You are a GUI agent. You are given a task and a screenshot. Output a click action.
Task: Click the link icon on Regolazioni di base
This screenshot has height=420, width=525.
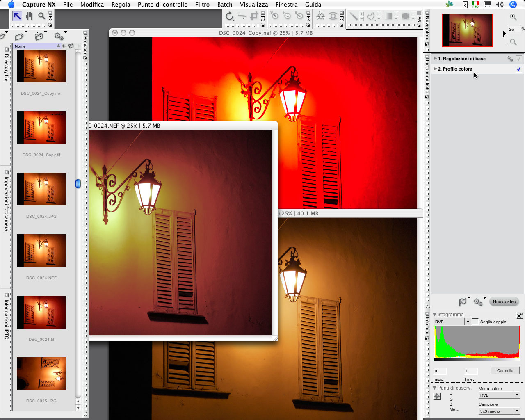pos(510,59)
